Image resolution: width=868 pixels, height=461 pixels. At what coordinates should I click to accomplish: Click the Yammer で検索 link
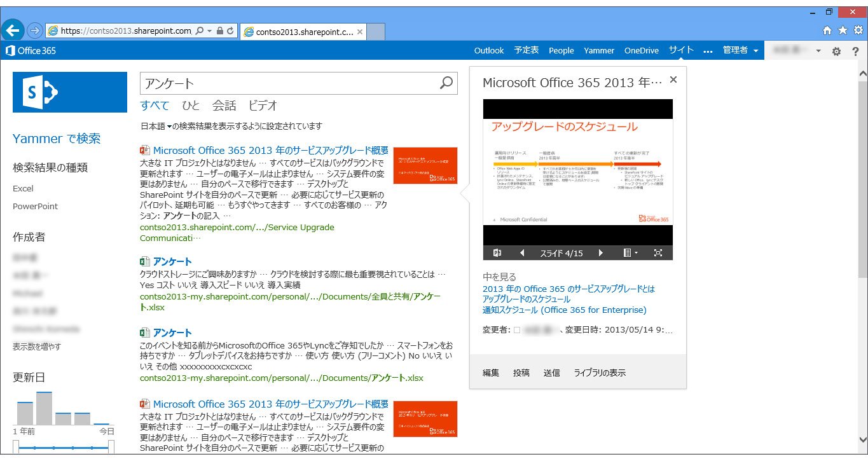click(57, 139)
